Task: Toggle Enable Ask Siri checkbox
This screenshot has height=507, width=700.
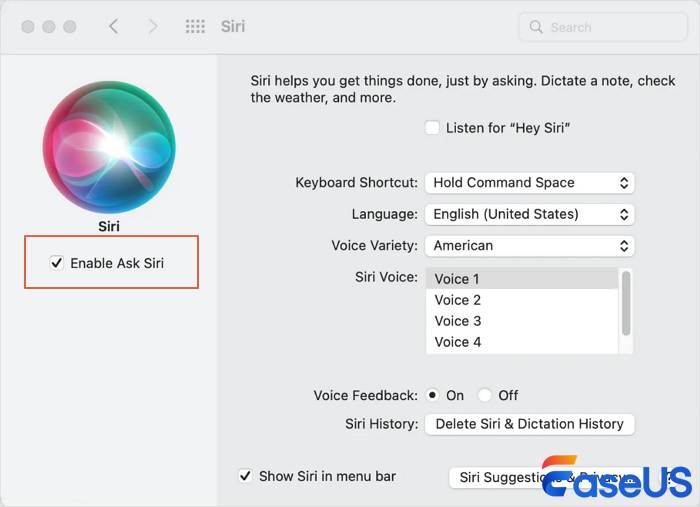Action: (57, 263)
